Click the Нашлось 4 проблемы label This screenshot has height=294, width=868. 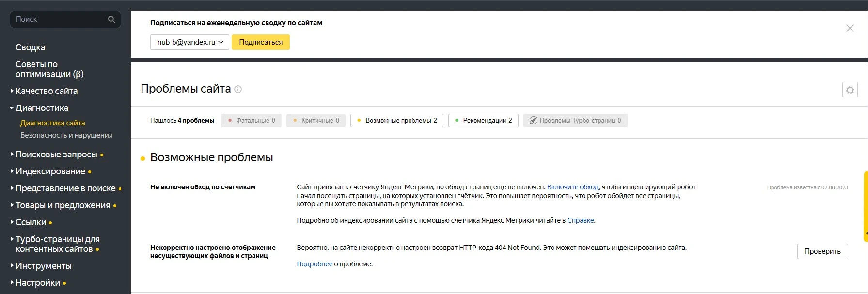click(x=182, y=121)
